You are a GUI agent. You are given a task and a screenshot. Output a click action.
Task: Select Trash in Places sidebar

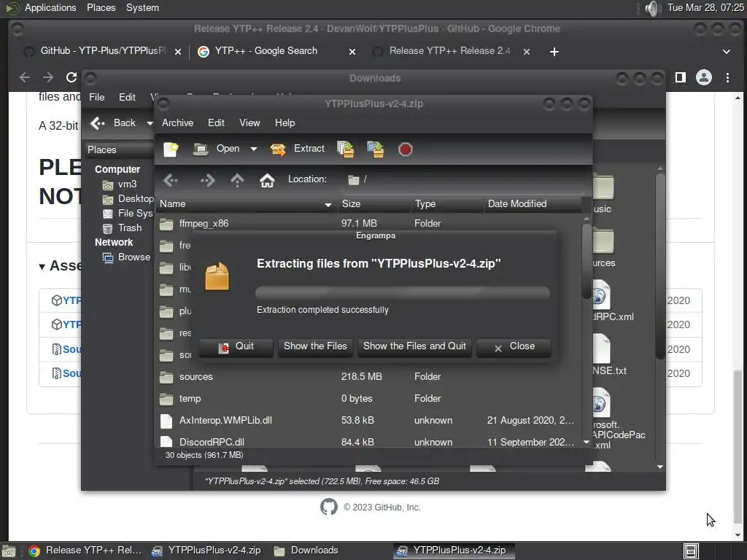coord(123,228)
